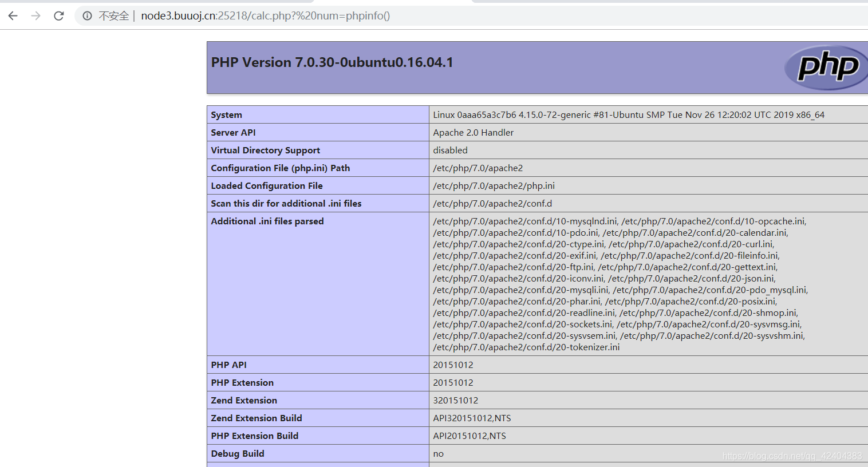
Task: Go back to the previous page
Action: pos(13,16)
